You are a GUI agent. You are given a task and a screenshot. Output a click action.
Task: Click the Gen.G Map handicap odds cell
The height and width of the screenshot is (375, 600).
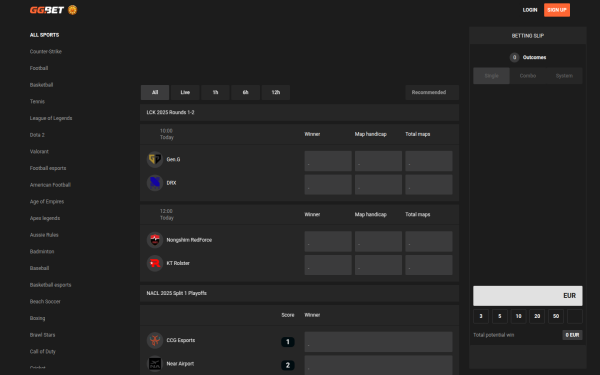pos(378,161)
